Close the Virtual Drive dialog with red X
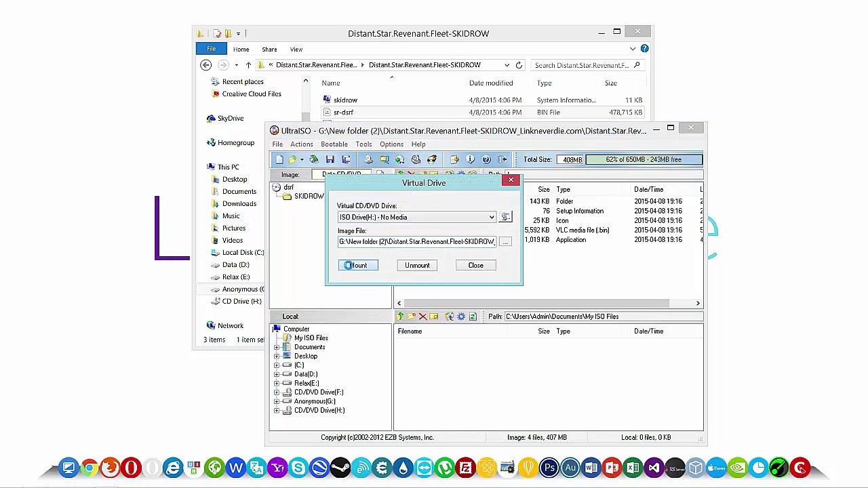The width and height of the screenshot is (868, 488). pyautogui.click(x=511, y=180)
